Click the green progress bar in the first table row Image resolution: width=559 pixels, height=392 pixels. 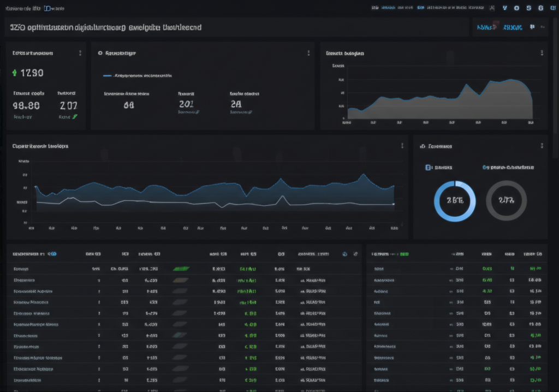(x=180, y=268)
